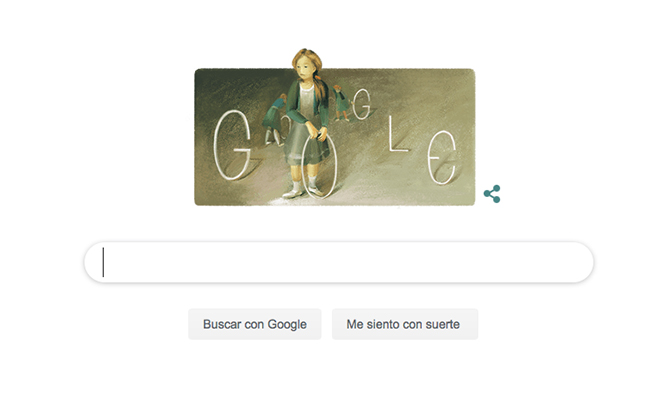Click the girl's green cardigan sleeve
The width and height of the screenshot is (650, 400).
[297, 109]
